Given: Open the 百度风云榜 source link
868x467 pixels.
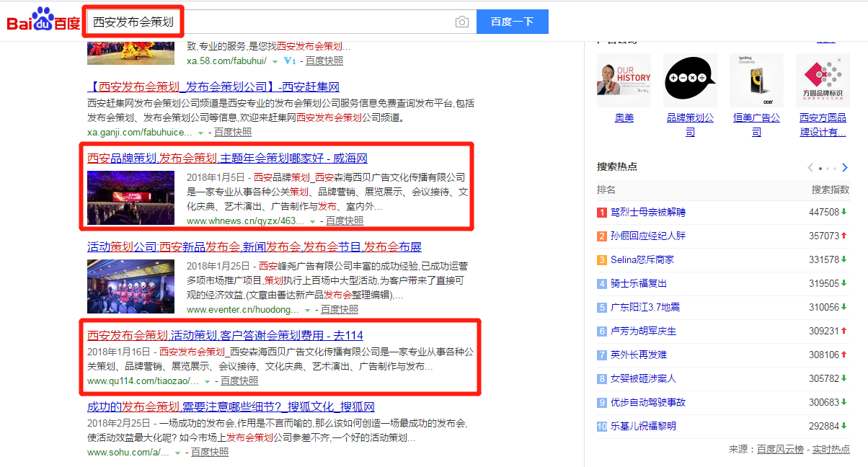Looking at the screenshot, I should [x=780, y=449].
